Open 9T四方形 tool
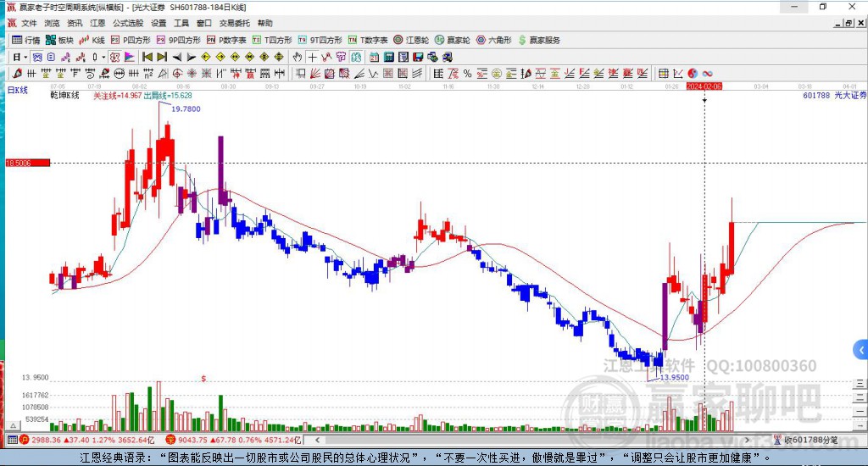This screenshot has height=466, width=868. click(320, 40)
